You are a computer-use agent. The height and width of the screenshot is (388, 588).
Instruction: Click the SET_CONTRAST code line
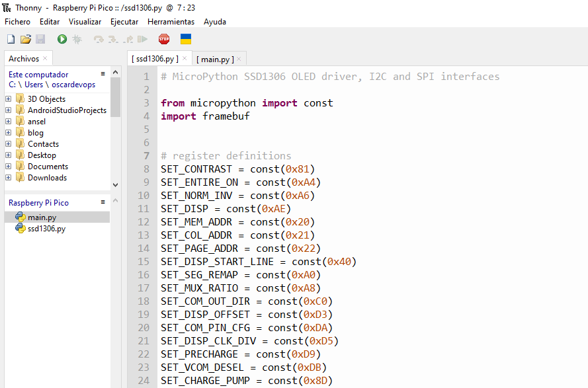pyautogui.click(x=237, y=169)
